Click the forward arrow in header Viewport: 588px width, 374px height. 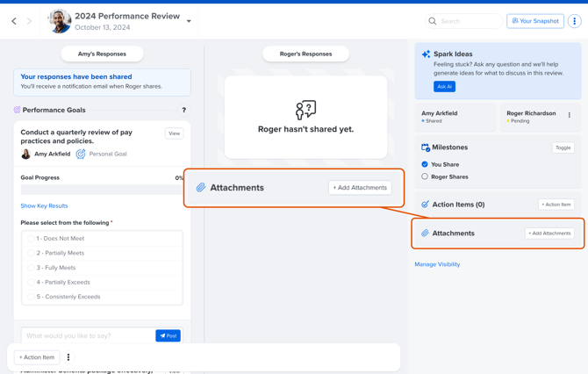coord(29,21)
